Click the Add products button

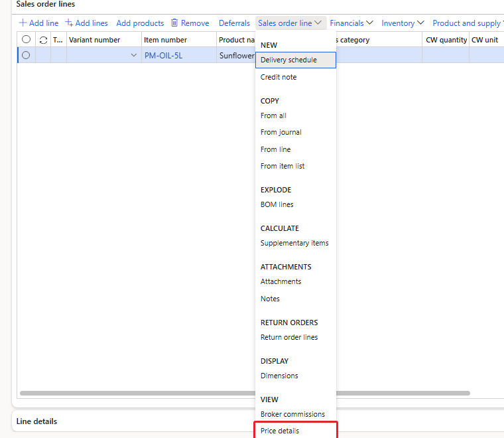coord(140,23)
